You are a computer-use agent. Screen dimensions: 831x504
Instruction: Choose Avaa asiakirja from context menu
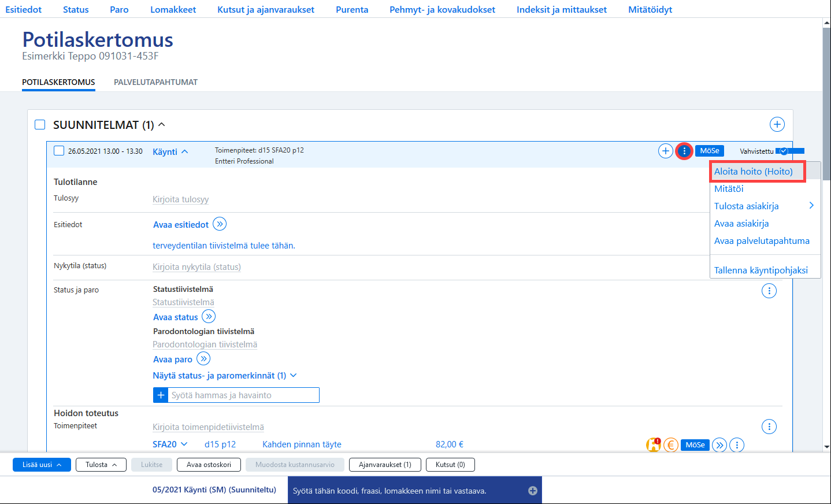(x=741, y=223)
